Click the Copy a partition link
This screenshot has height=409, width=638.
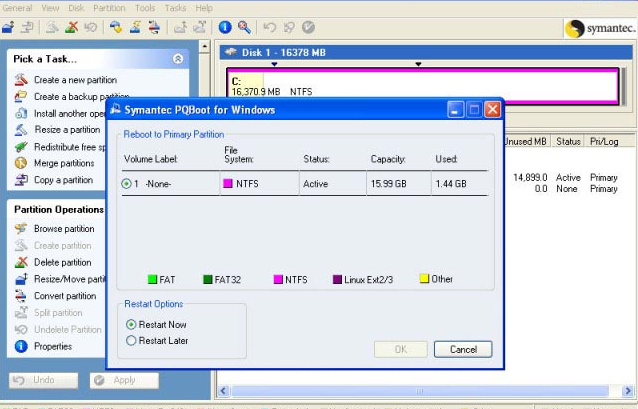pyautogui.click(x=63, y=180)
